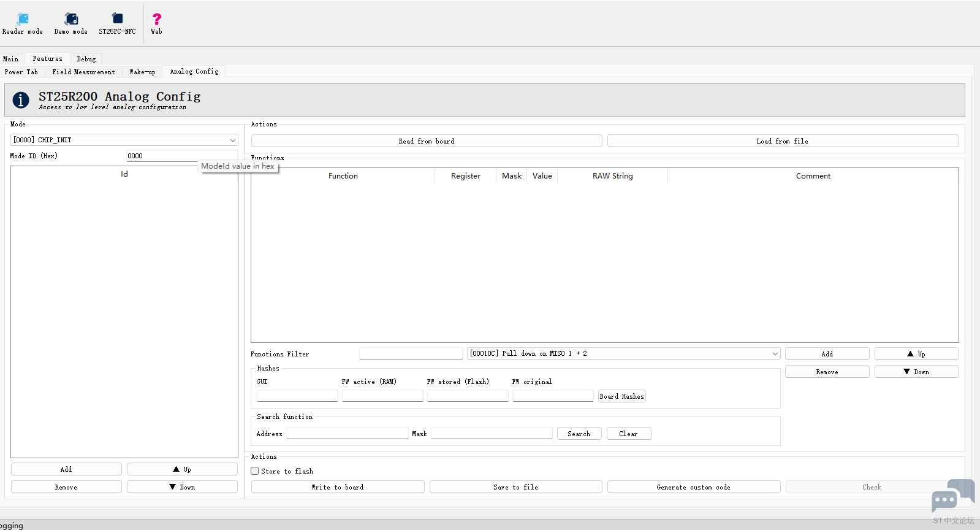The width and height of the screenshot is (980, 530).
Task: Focus the Mode ID (Hex) input field
Action: point(181,156)
